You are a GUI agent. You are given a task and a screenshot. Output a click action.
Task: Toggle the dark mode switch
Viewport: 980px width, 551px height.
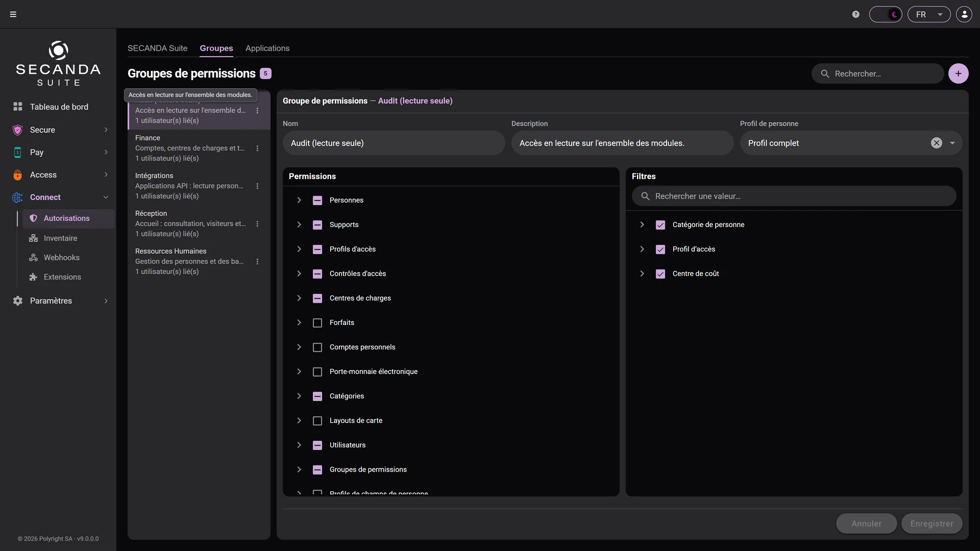pos(886,14)
